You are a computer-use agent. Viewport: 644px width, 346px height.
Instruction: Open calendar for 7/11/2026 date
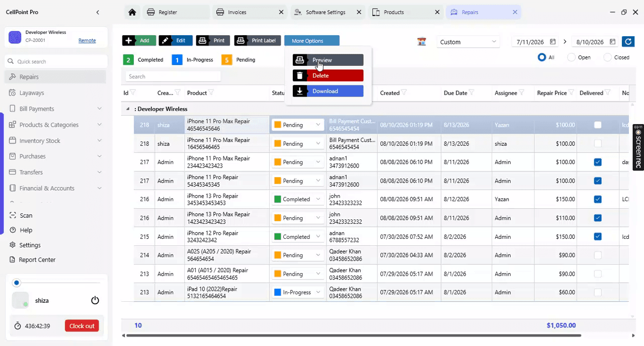[552, 42]
